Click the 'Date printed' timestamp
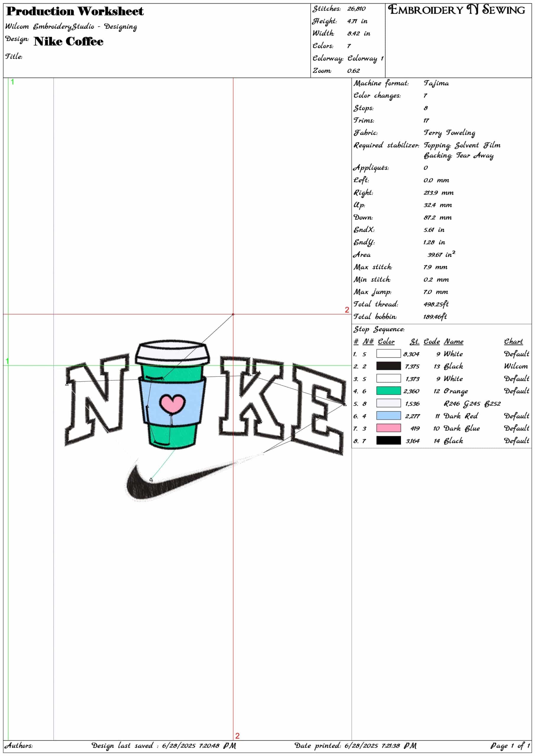Image resolution: width=535 pixels, height=756 pixels. [355, 745]
